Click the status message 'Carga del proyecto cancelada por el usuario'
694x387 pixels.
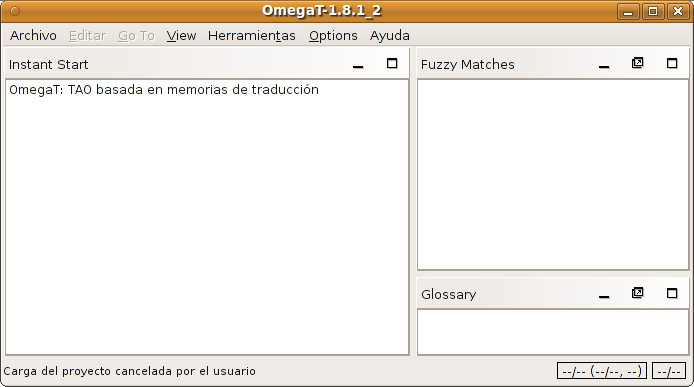129,371
